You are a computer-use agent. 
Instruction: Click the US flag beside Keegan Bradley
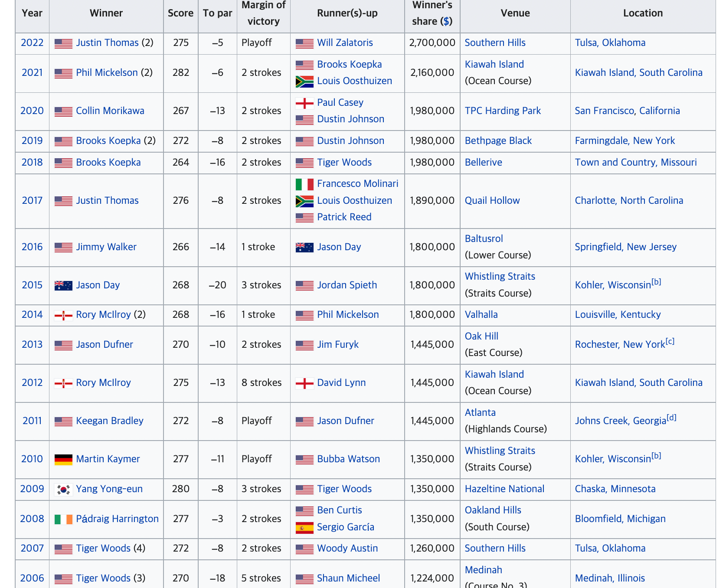tap(63, 421)
